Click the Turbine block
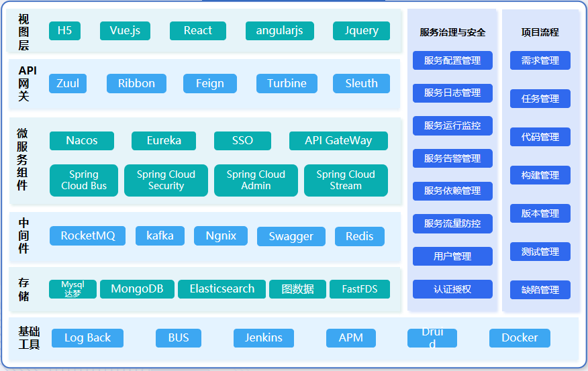The width and height of the screenshot is (588, 371). coord(287,83)
